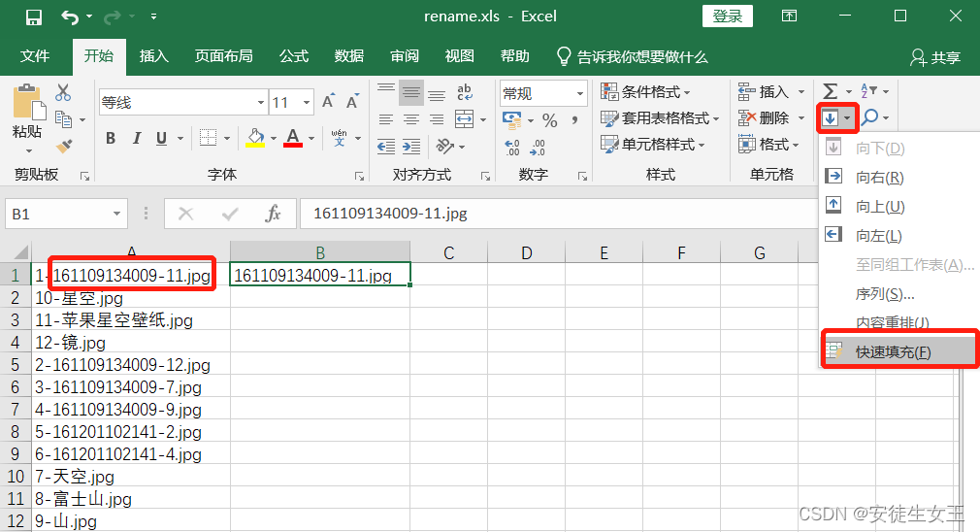Click the wén phonetic guide icon
The width and height of the screenshot is (980, 532).
(x=339, y=138)
